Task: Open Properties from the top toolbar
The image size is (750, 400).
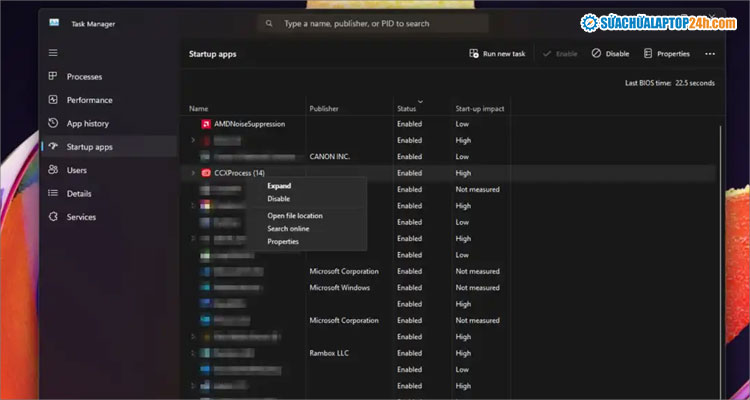Action: click(x=666, y=53)
